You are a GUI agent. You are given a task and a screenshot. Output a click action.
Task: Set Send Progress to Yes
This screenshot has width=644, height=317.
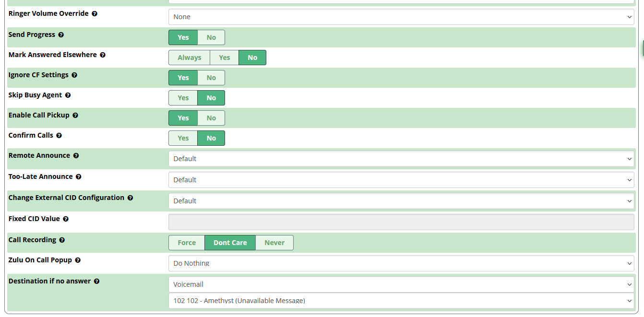183,37
